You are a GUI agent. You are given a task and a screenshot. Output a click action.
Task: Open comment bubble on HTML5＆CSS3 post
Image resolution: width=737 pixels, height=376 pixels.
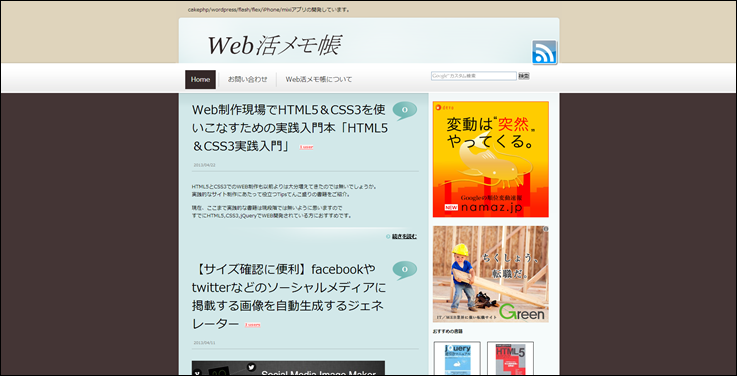tap(405, 110)
